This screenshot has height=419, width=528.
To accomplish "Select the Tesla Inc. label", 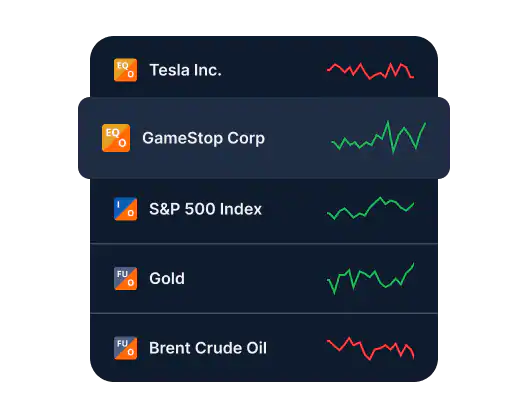I will (186, 70).
